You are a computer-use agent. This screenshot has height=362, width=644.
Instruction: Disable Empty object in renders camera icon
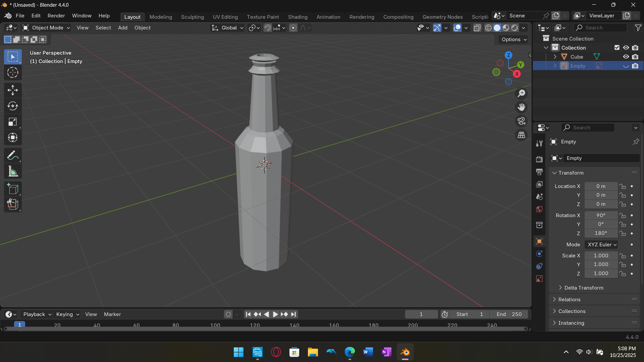[635, 66]
